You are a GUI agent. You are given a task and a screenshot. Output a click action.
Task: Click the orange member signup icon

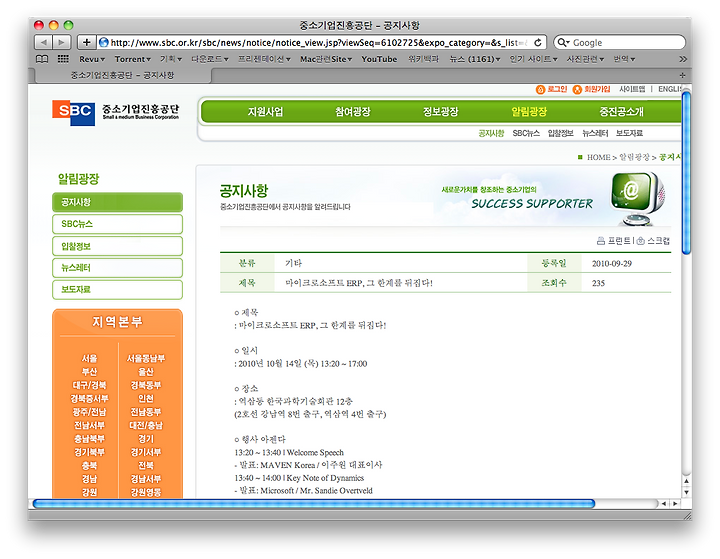pos(577,90)
